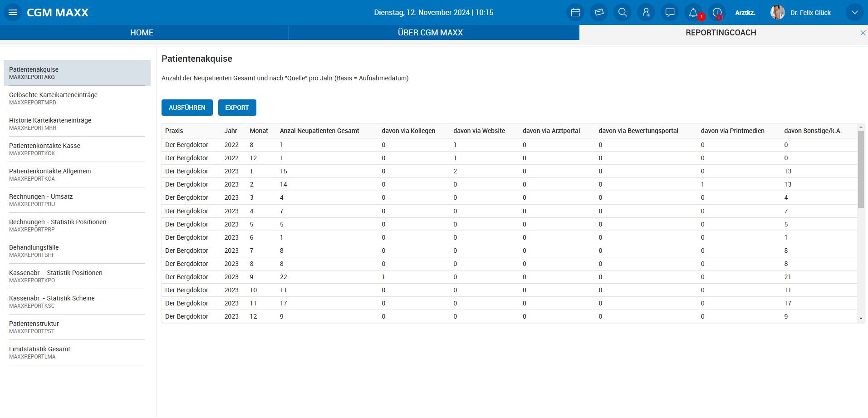Click the davon via Bewertungsportal header

pos(638,131)
